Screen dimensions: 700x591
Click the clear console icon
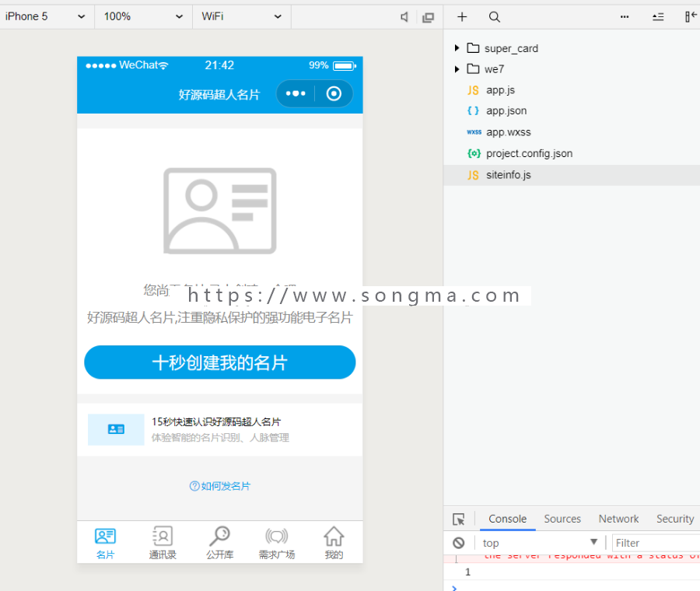(x=459, y=542)
